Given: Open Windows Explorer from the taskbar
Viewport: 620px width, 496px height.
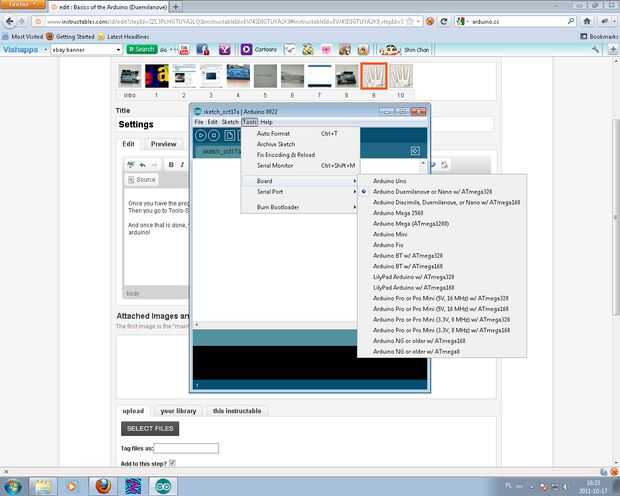Looking at the screenshot, I should point(43,486).
